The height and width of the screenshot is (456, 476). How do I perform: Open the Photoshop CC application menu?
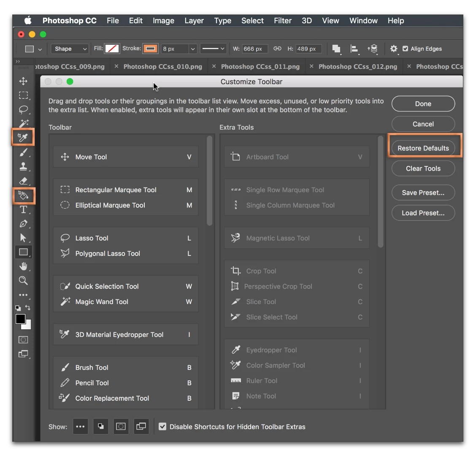pyautogui.click(x=70, y=21)
